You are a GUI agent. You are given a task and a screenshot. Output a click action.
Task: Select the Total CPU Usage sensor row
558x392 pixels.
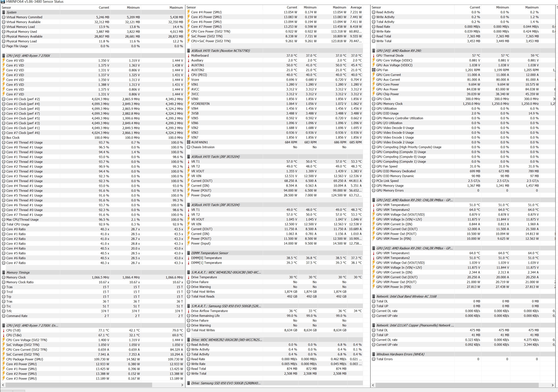click(x=18, y=224)
